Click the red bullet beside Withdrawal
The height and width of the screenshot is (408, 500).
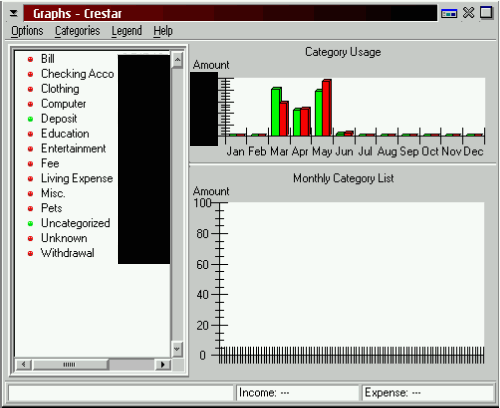click(x=30, y=253)
